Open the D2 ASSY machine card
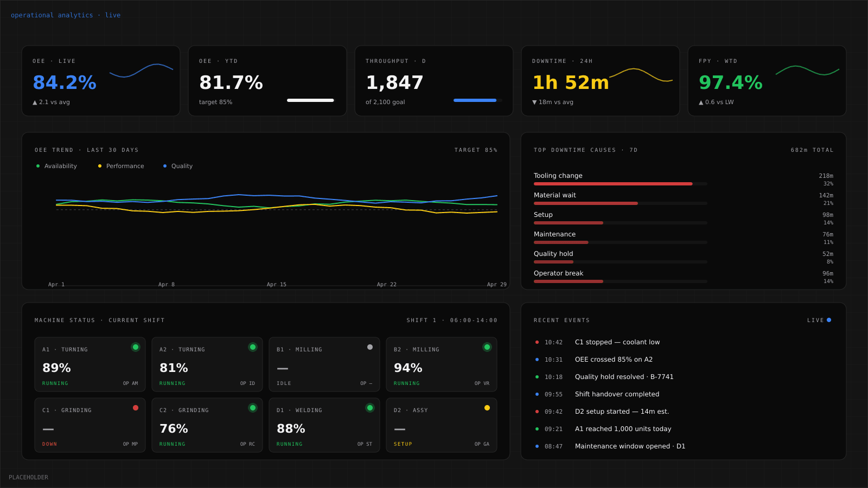The width and height of the screenshot is (868, 488). 442,425
